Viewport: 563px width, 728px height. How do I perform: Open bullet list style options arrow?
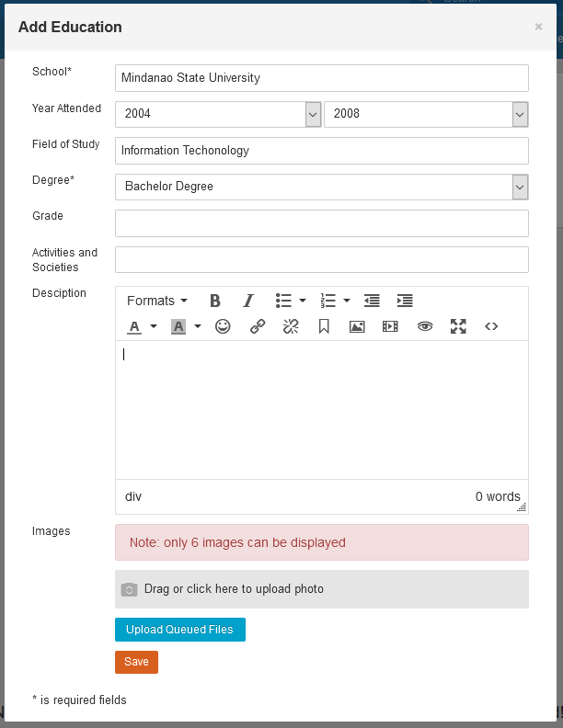(x=303, y=301)
